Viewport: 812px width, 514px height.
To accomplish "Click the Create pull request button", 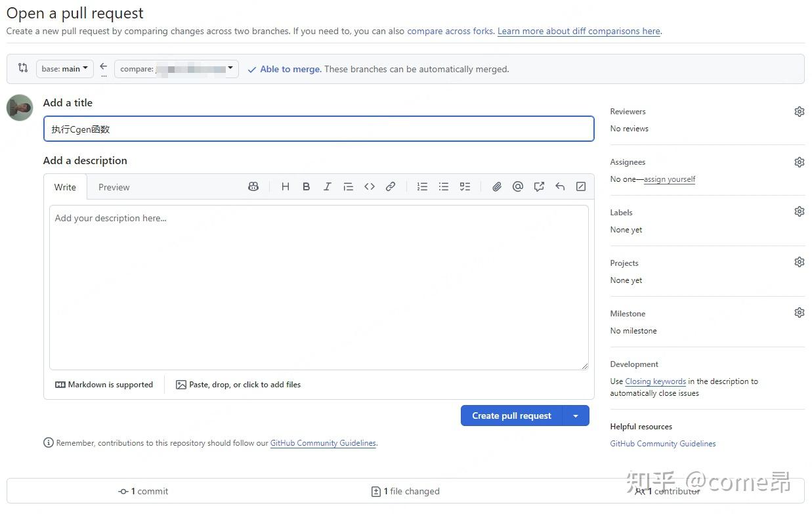I will pyautogui.click(x=511, y=416).
